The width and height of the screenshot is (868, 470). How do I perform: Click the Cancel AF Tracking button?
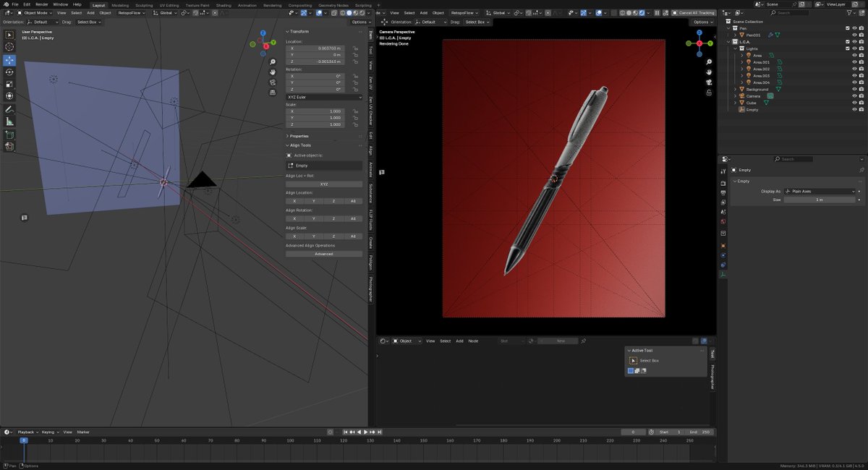click(x=693, y=12)
